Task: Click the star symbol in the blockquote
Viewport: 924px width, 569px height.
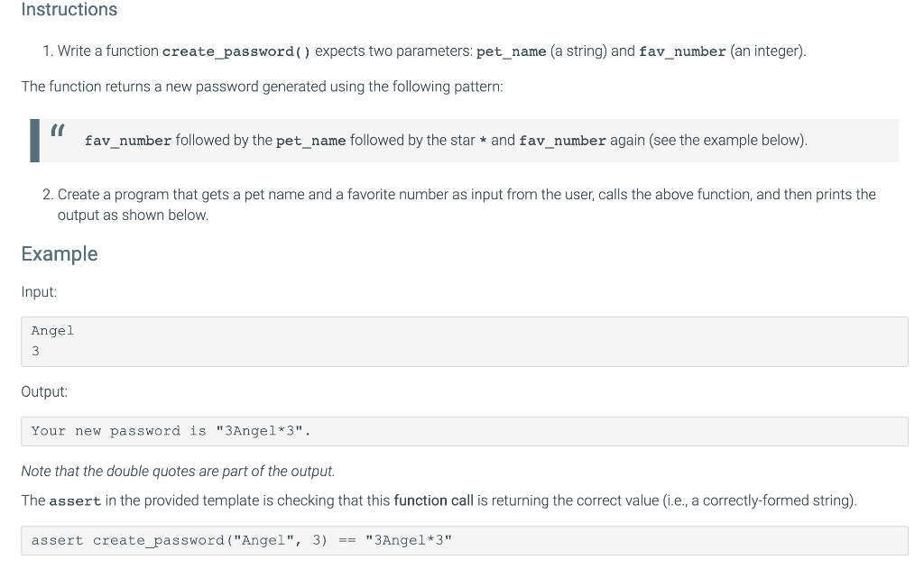Action: (483, 142)
